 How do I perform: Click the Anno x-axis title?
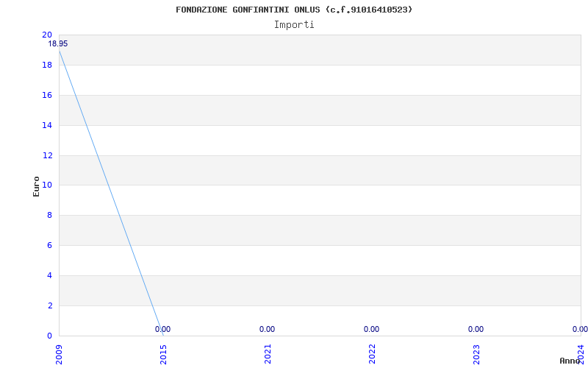pos(570,361)
